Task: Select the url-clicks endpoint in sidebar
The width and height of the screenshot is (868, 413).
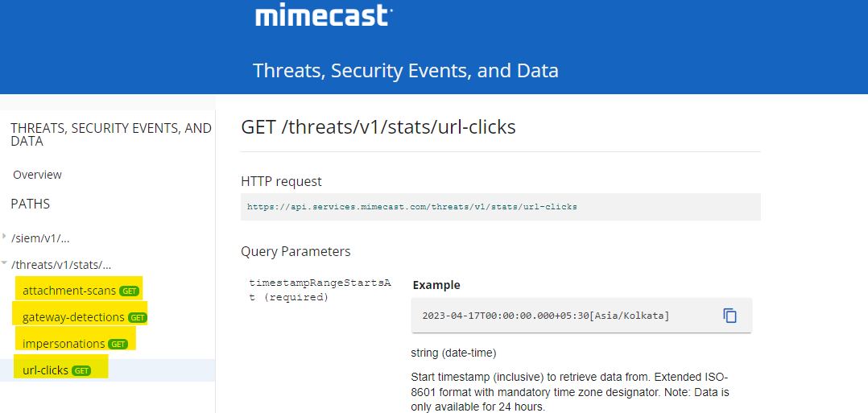Action: pos(45,370)
